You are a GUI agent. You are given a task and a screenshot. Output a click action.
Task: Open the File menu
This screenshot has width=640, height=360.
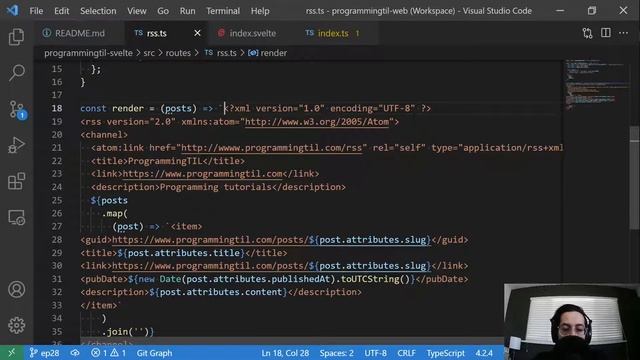point(36,11)
